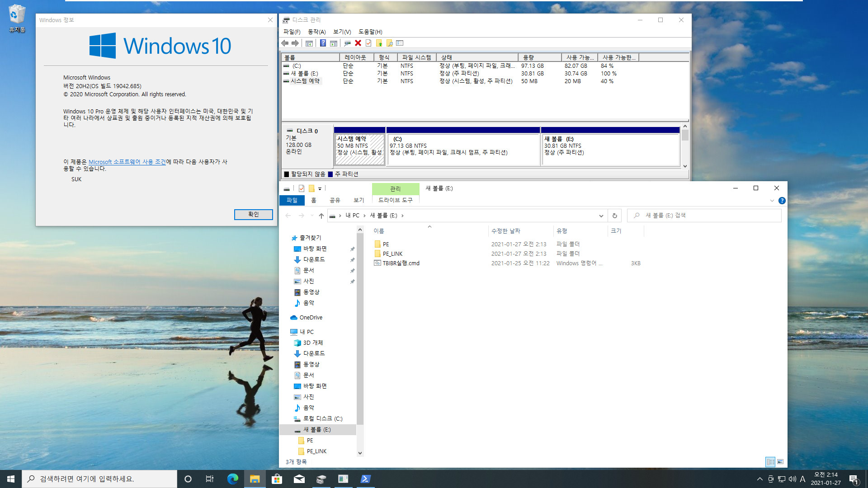Click the Connect/Refresh disk icon in the toolbar

click(x=347, y=43)
